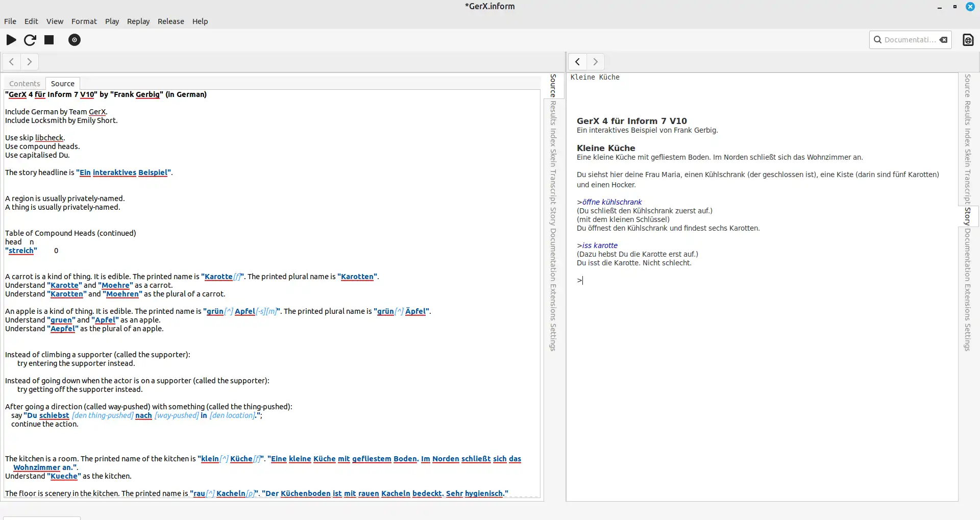Select the left panel's vertical Results tab
The height and width of the screenshot is (520, 980).
click(553, 113)
